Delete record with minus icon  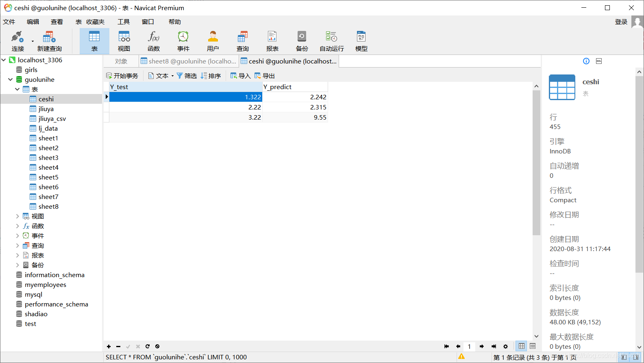pos(118,346)
